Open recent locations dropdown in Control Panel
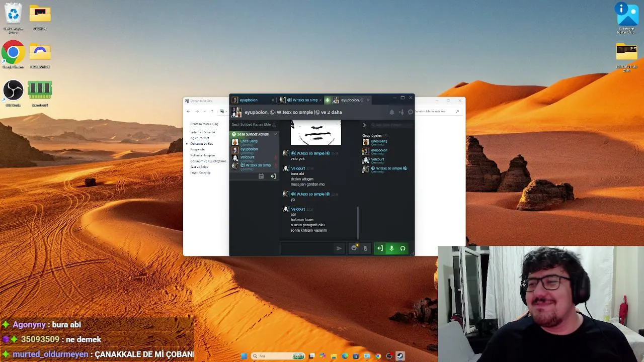Image resolution: width=644 pixels, height=362 pixels. click(x=204, y=111)
